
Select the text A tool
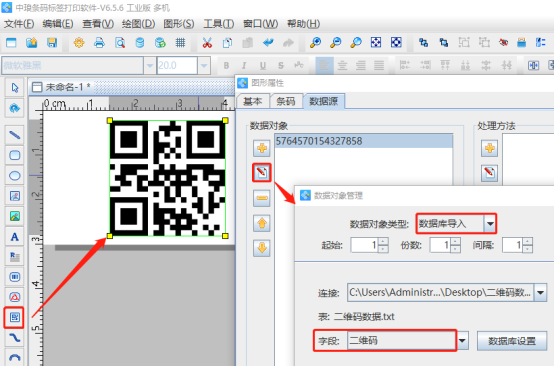14,237
